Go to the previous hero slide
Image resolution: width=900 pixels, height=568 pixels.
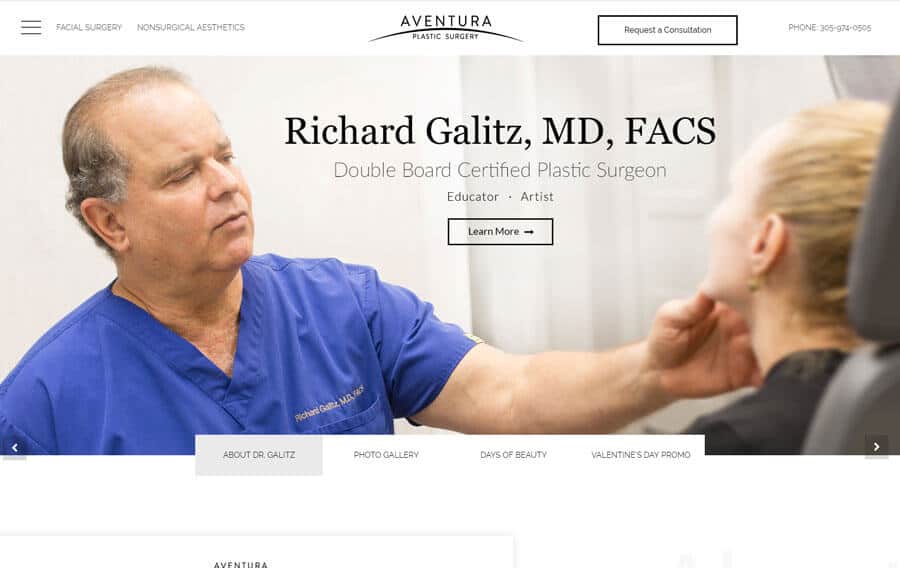(14, 447)
